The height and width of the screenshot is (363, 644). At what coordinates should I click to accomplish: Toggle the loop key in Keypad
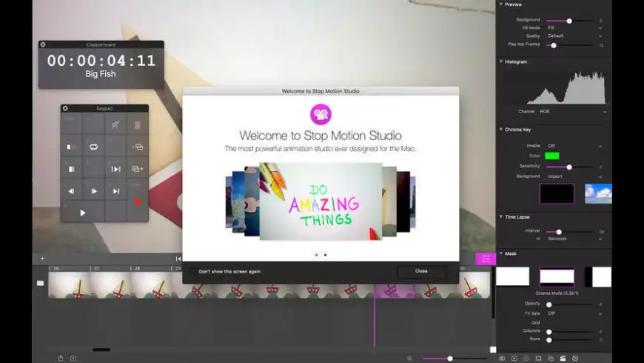click(94, 147)
